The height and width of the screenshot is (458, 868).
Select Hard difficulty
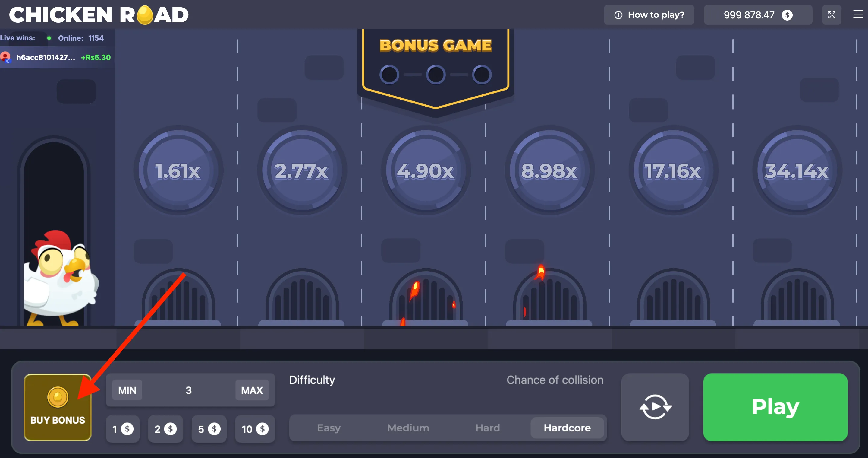point(488,428)
